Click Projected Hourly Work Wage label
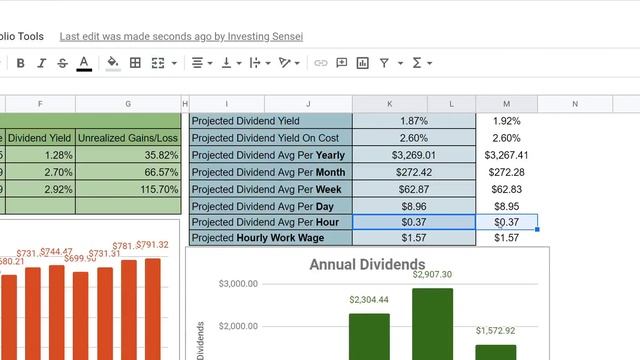The height and width of the screenshot is (360, 640). point(271,238)
